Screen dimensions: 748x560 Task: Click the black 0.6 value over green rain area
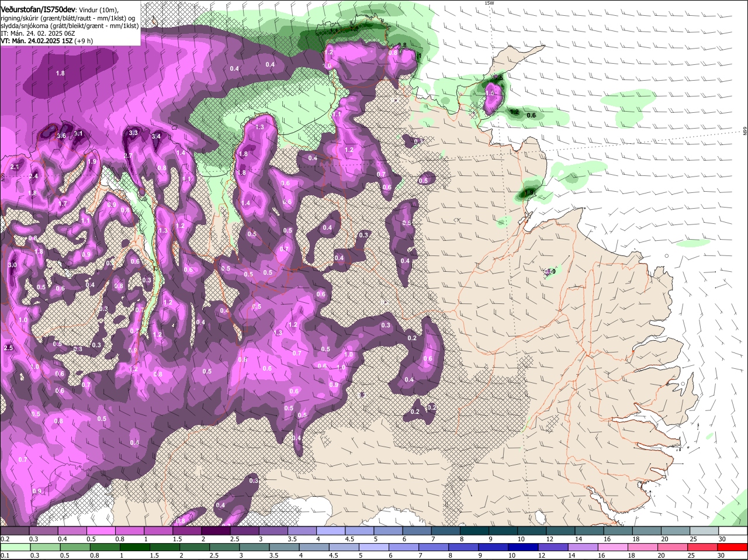pyautogui.click(x=531, y=115)
